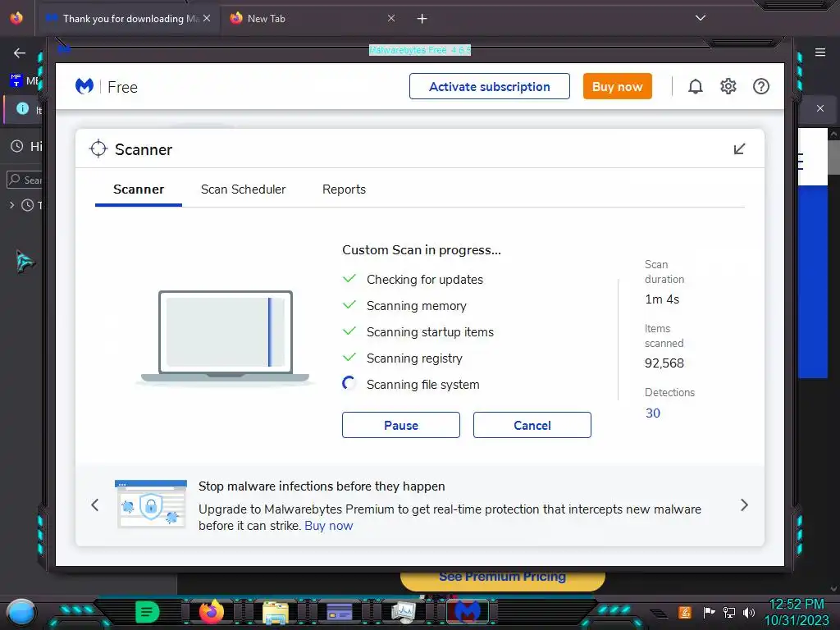This screenshot has height=630, width=840.
Task: Click the history clock icon in sidebar
Action: click(16, 146)
